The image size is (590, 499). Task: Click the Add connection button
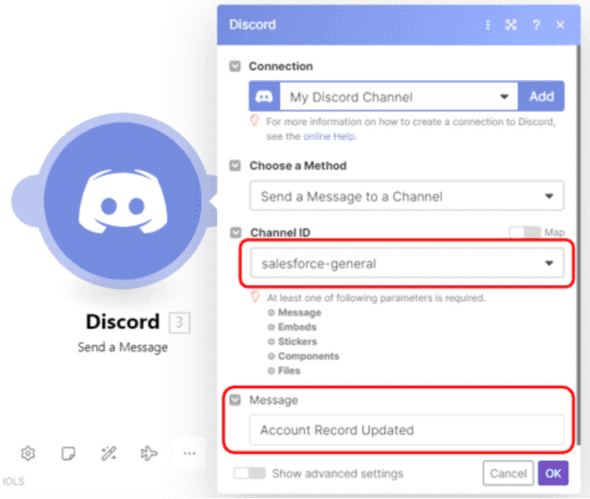(x=541, y=96)
